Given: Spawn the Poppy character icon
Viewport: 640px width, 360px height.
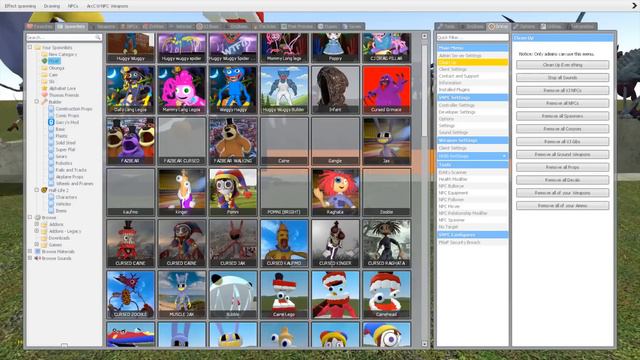Looking at the screenshot, I should [x=336, y=47].
